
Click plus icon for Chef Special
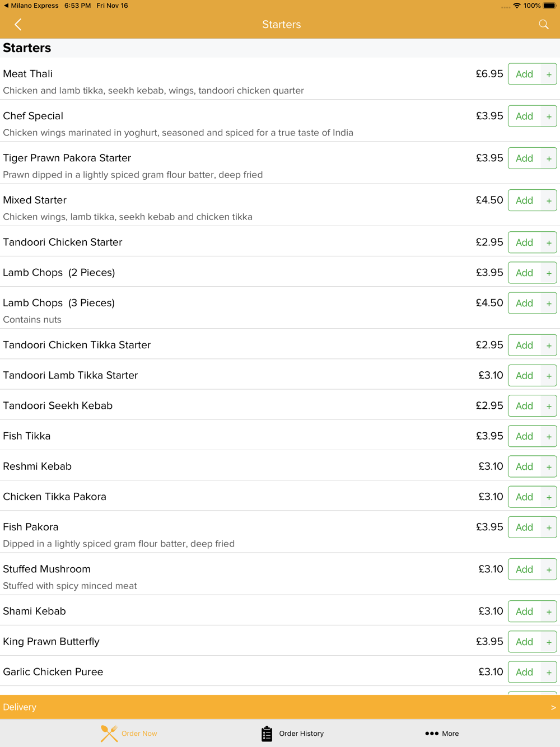[x=549, y=116]
